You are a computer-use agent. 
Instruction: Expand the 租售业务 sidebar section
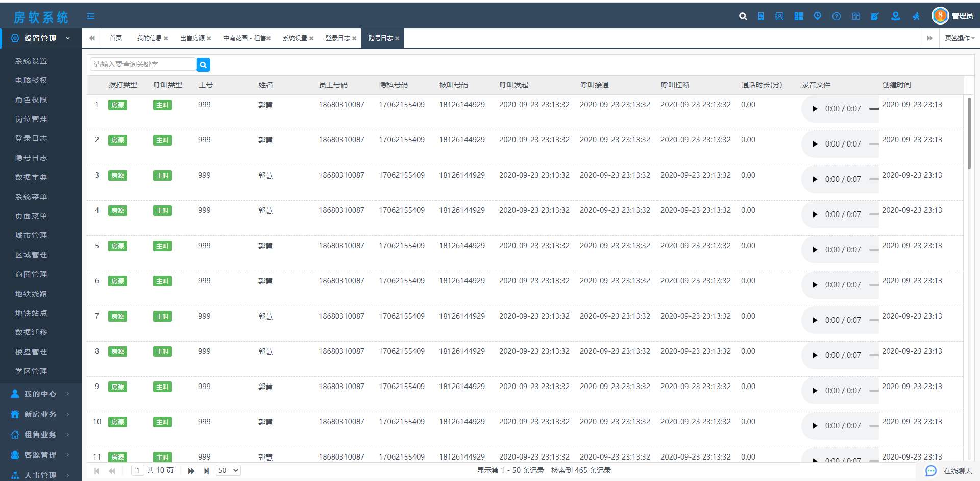tap(41, 435)
